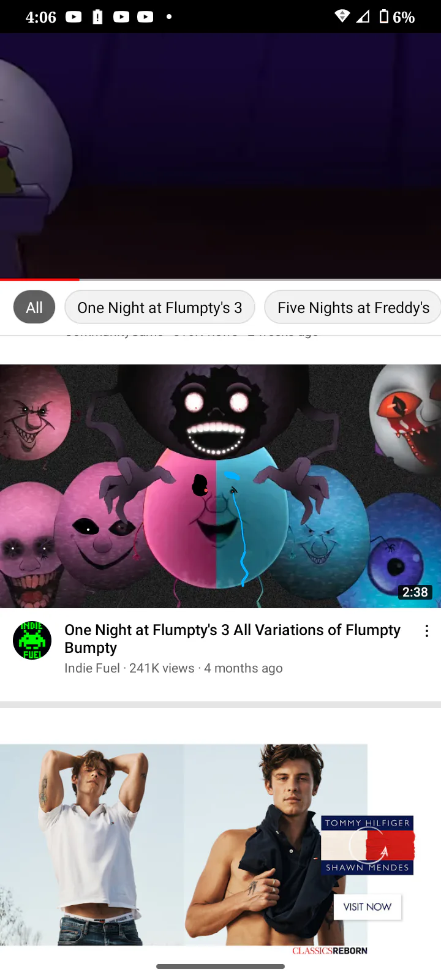Screen dimensions: 441x980
Task: Open the Flumpty Bumpty video thumbnail
Action: (221, 486)
